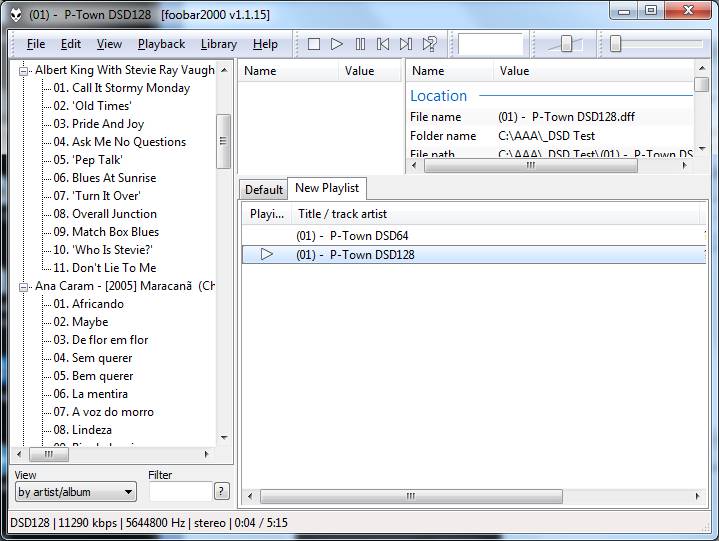Open the 'by artist/album' view dropdown
The image size is (719, 541).
tap(76, 492)
